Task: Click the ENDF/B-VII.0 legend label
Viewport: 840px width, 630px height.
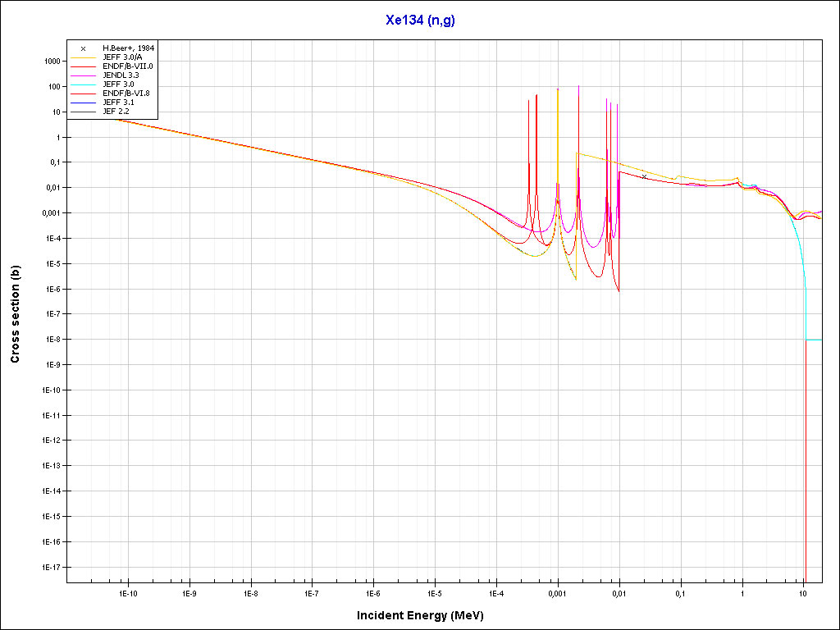Action: [x=127, y=66]
